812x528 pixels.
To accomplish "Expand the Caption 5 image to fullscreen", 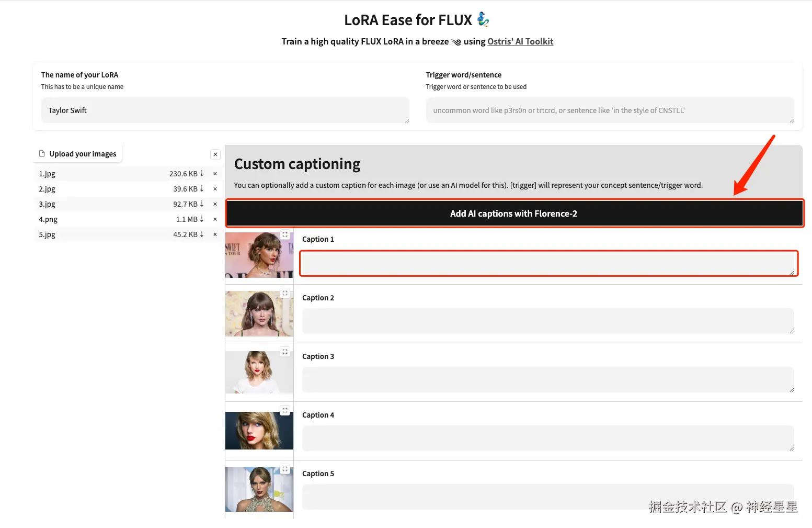I will click(x=285, y=469).
